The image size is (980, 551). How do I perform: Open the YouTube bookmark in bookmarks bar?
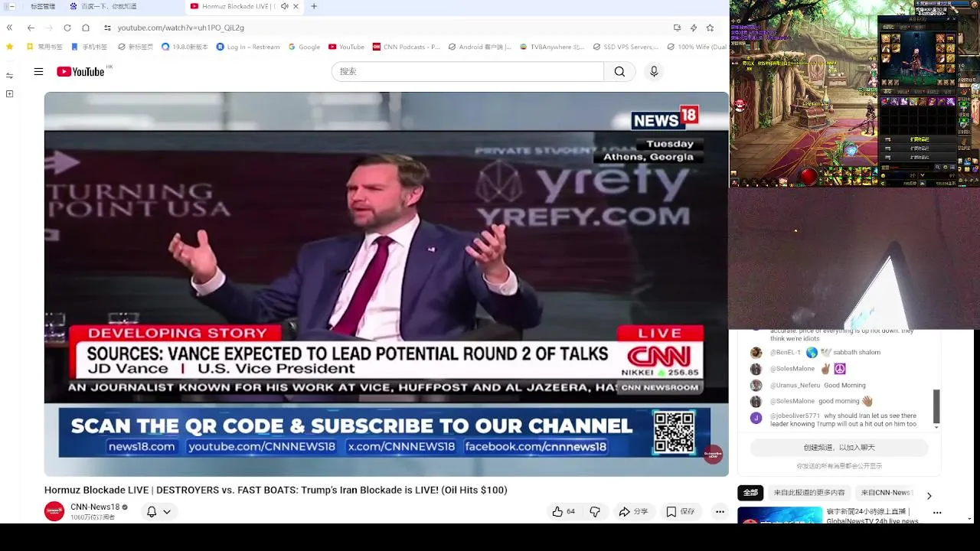pyautogui.click(x=346, y=47)
